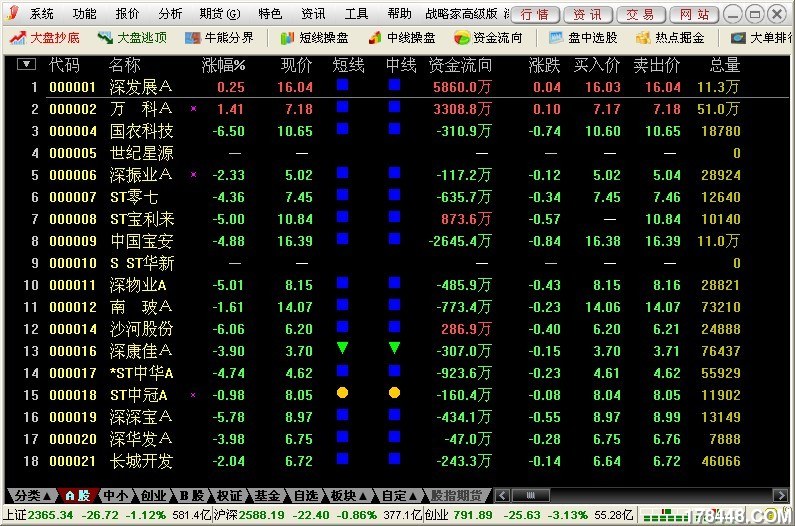This screenshot has width=795, height=526.
Task: Open the 工具 menu
Action: pos(356,14)
